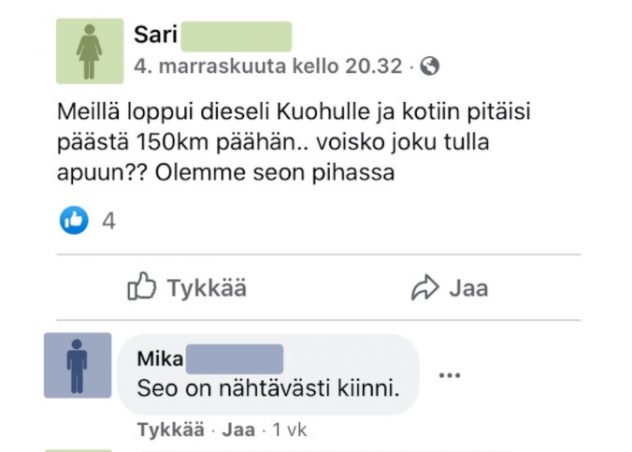Open Mika's profile picture
The image size is (632, 452).
pos(78,365)
